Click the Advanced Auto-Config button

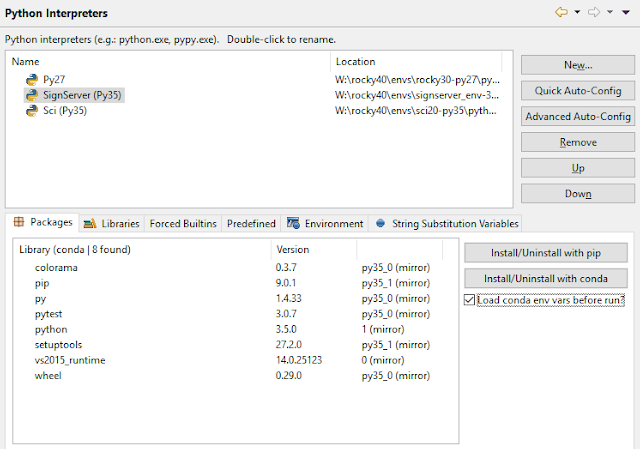(578, 116)
